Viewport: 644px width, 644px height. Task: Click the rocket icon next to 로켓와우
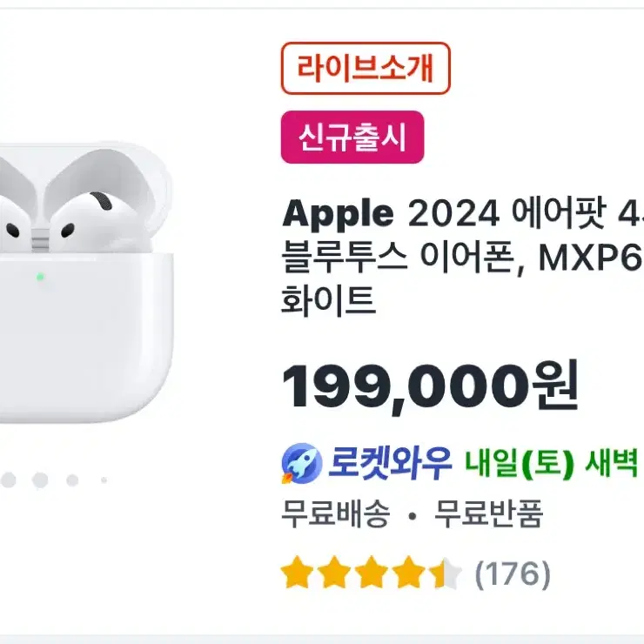pos(302,463)
